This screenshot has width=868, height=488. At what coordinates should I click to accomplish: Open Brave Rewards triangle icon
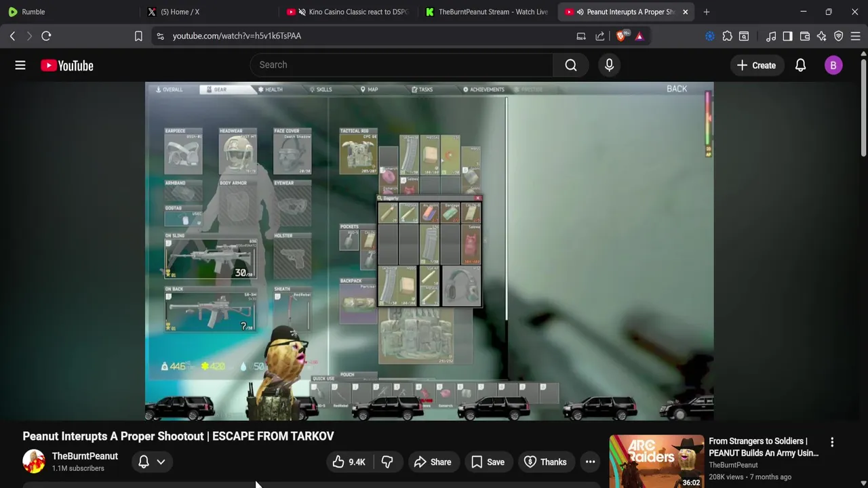coord(639,36)
